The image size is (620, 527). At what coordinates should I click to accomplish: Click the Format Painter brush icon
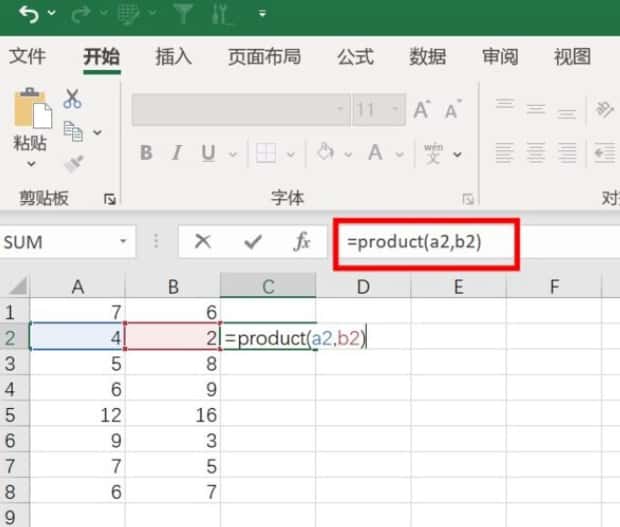[x=73, y=163]
